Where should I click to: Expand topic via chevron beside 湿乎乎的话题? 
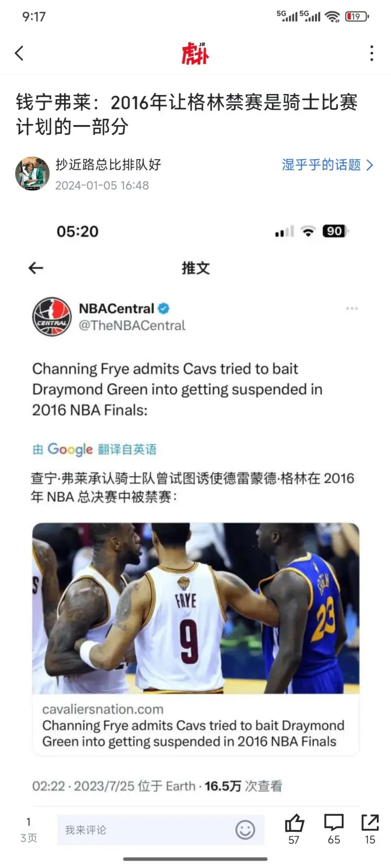(x=370, y=165)
